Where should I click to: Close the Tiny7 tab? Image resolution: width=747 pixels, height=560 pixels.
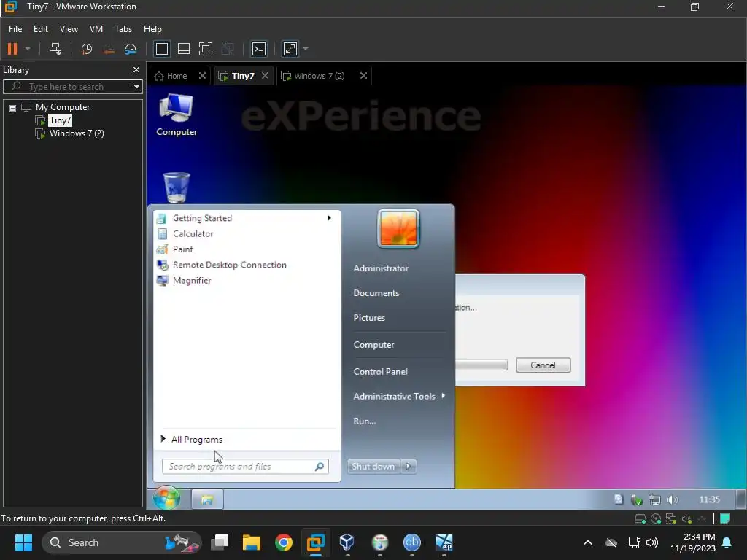pos(266,75)
